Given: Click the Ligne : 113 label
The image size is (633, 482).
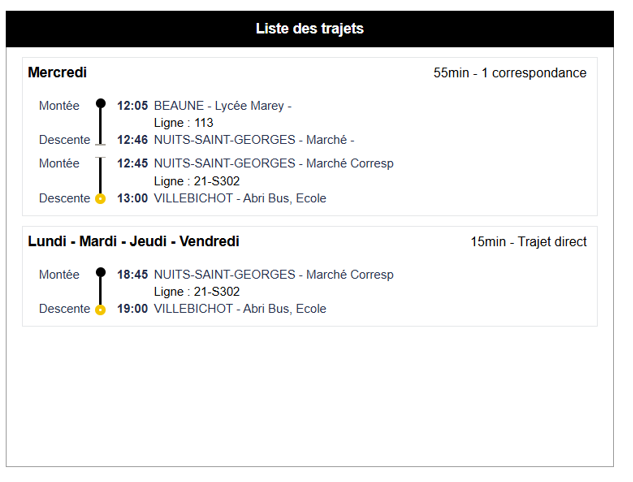Looking at the screenshot, I should [183, 123].
